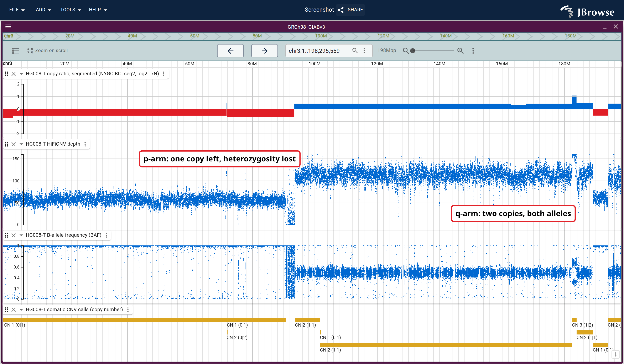Click the share icon beside SHARE
Image resolution: width=624 pixels, height=364 pixels.
(x=341, y=10)
